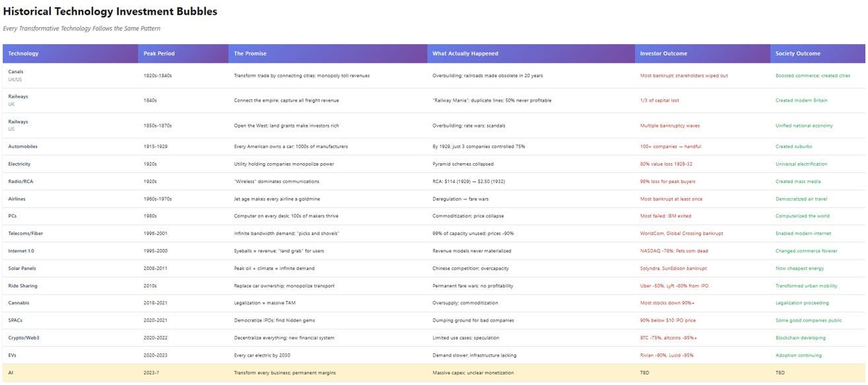The image size is (868, 385).
Task: Click the The Promise column header
Action: (328, 53)
